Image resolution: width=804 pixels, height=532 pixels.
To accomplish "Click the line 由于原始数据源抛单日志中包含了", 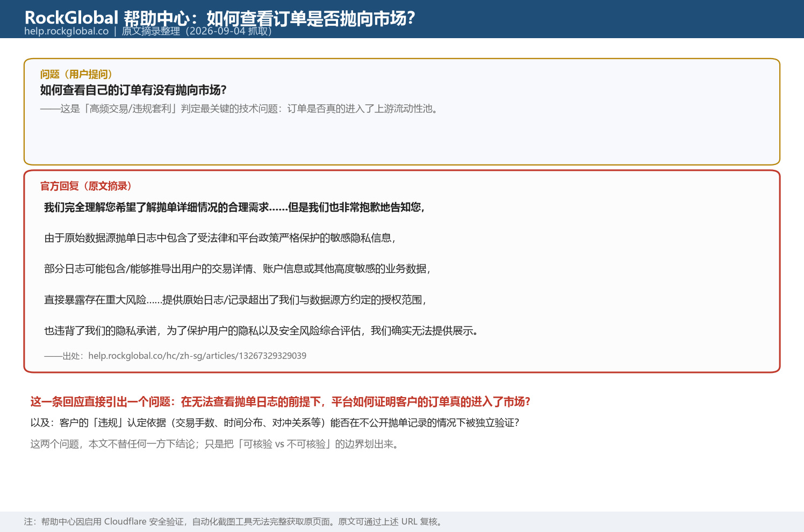I will point(220,238).
